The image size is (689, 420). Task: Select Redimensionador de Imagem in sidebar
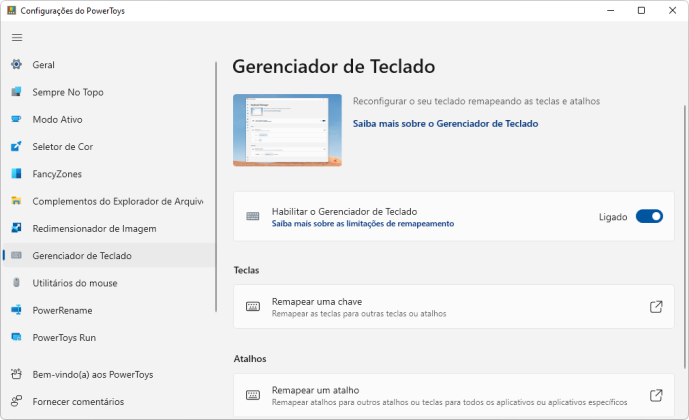(x=109, y=228)
